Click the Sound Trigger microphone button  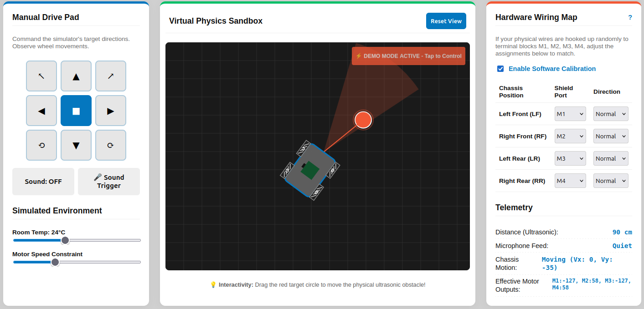click(x=109, y=182)
